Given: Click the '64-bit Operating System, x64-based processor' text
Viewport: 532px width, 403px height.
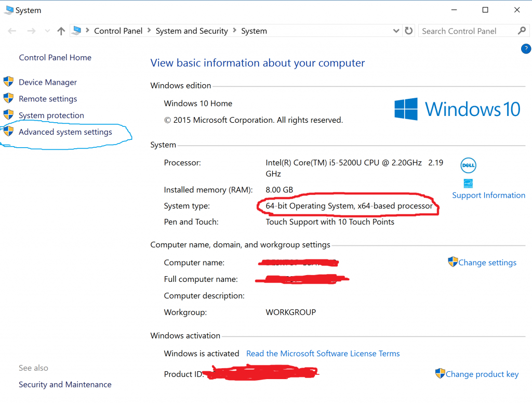Looking at the screenshot, I should click(x=349, y=206).
